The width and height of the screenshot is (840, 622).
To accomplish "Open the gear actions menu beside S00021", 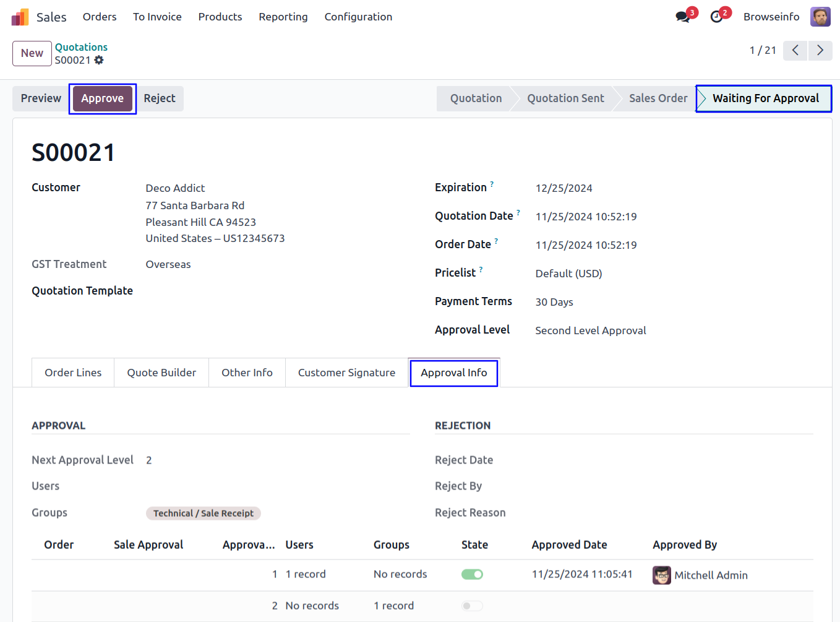I will (x=99, y=60).
